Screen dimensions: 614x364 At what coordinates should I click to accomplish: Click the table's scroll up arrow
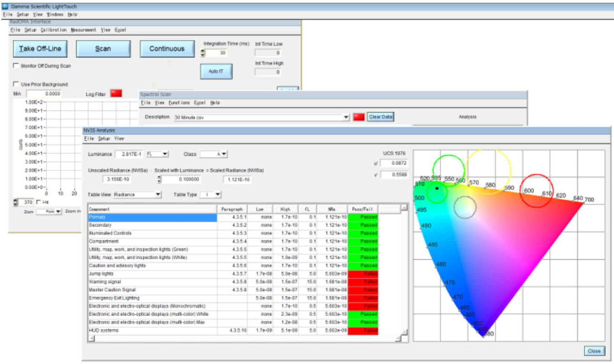coord(403,209)
